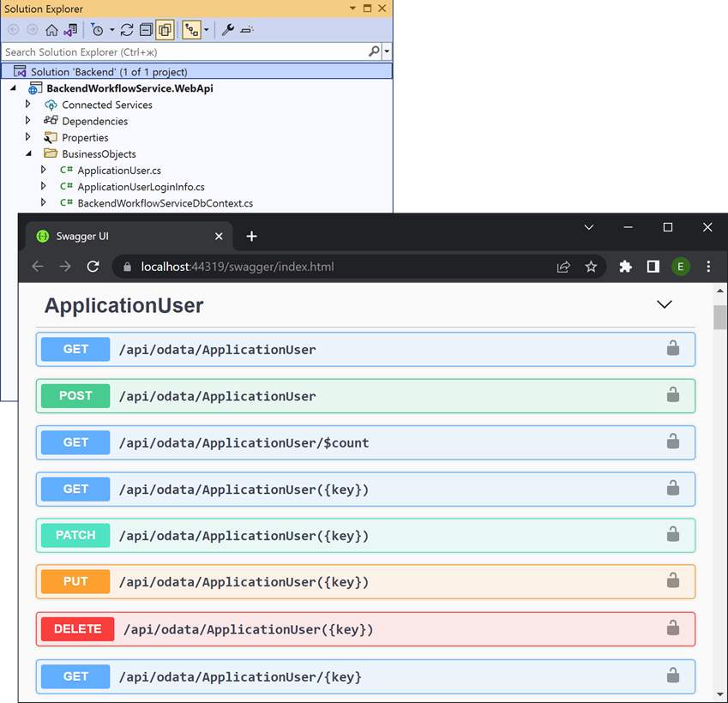Screen dimensions: 728x703
Task: Bookmark the page with the star icon
Action: 591,267
